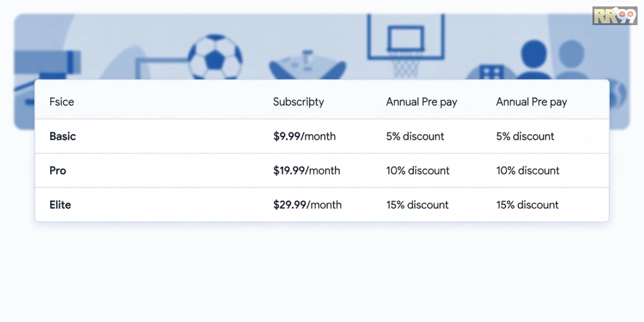Viewport: 644px width, 322px height.
Task: Click the dark blue person silhouette icon
Action: [532, 60]
